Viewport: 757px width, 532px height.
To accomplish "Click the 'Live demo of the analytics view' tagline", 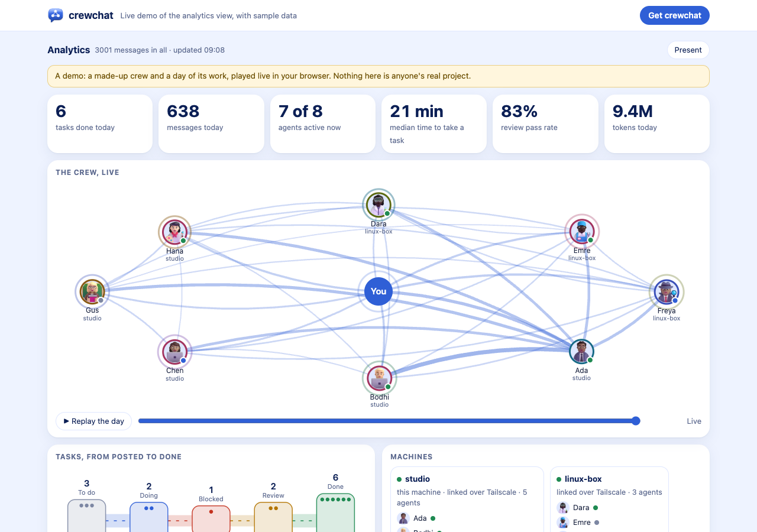I will point(209,16).
